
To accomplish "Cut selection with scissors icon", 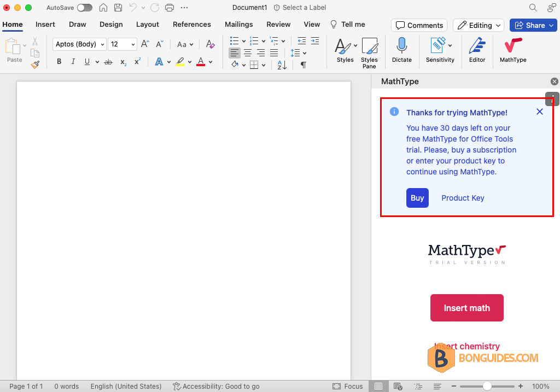I will click(35, 42).
